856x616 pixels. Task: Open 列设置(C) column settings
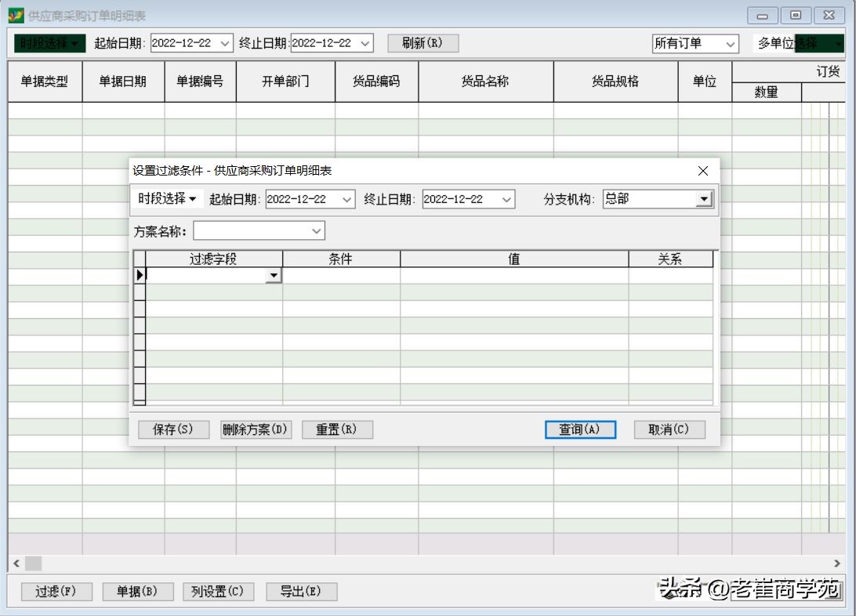[x=219, y=592]
